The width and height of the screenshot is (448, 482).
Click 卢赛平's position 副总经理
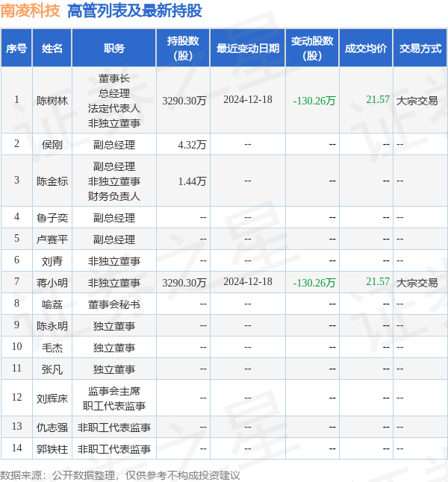[x=113, y=240]
